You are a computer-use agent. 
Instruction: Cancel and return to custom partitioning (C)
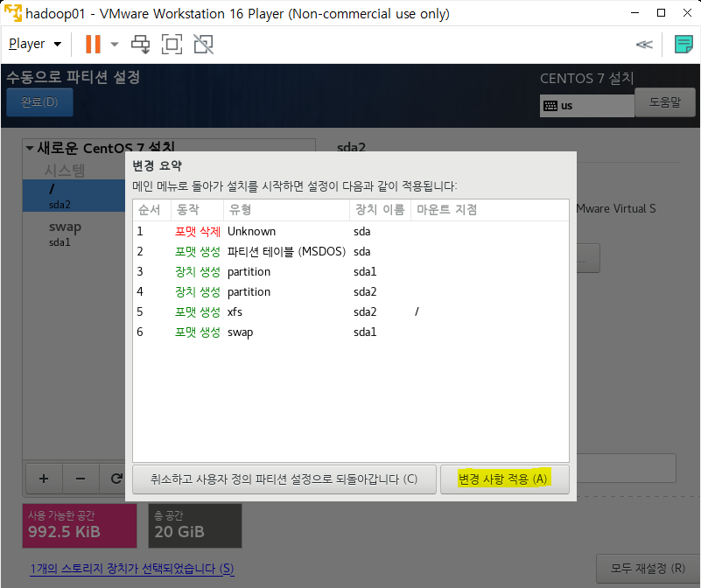coord(284,479)
